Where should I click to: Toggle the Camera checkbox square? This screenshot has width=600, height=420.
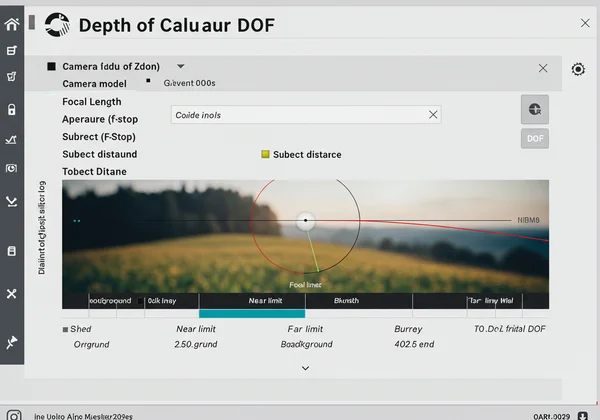click(x=50, y=67)
